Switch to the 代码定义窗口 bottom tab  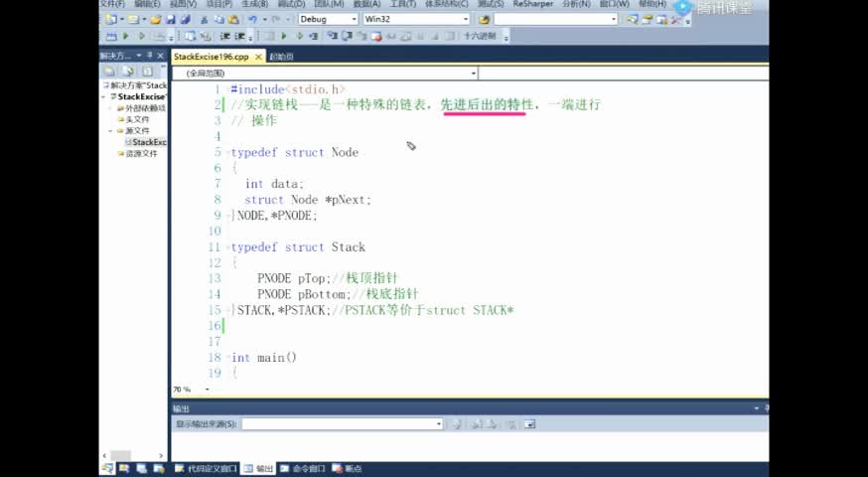206,469
